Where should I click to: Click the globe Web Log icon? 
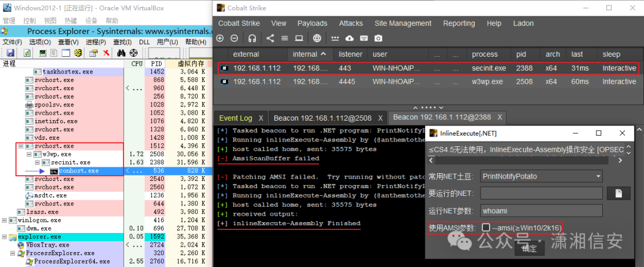click(x=317, y=38)
